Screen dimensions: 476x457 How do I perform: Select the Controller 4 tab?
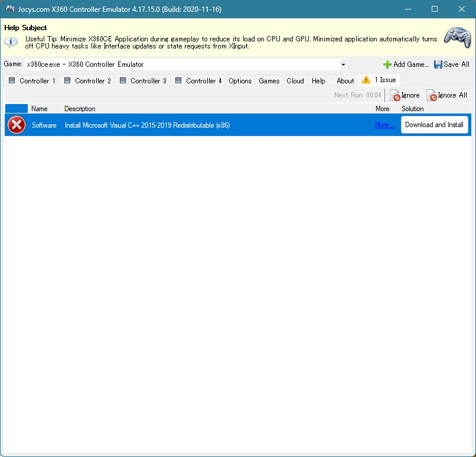[x=198, y=81]
